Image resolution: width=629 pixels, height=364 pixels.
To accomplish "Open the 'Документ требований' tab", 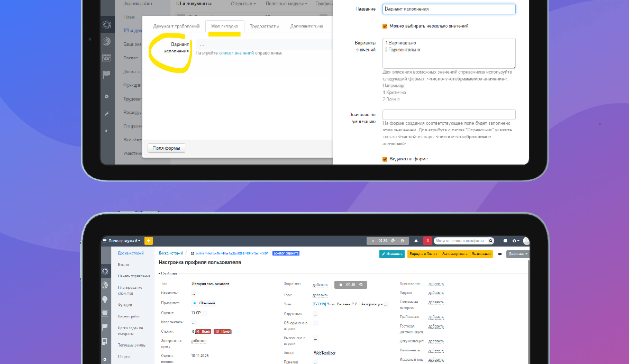I will [x=176, y=26].
